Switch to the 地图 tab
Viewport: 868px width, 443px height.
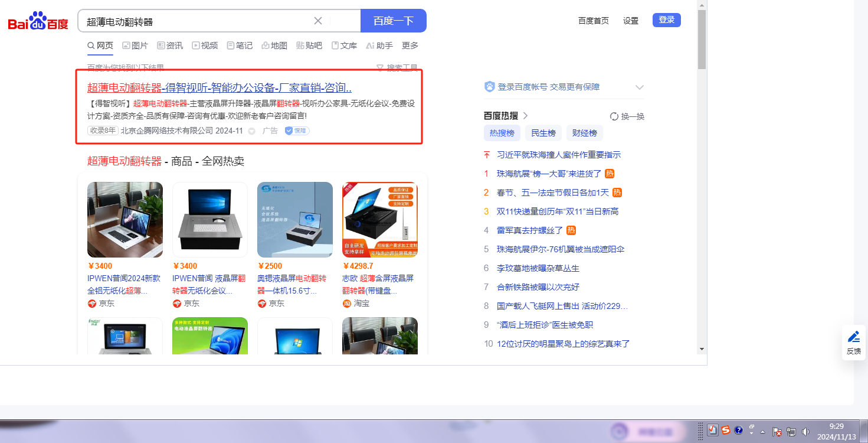[x=274, y=45]
